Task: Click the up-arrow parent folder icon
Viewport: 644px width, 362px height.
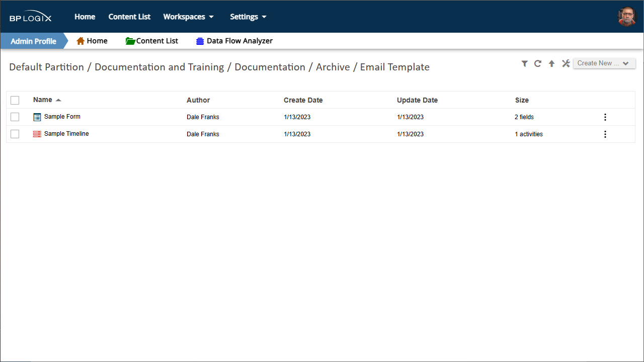Action: point(551,63)
